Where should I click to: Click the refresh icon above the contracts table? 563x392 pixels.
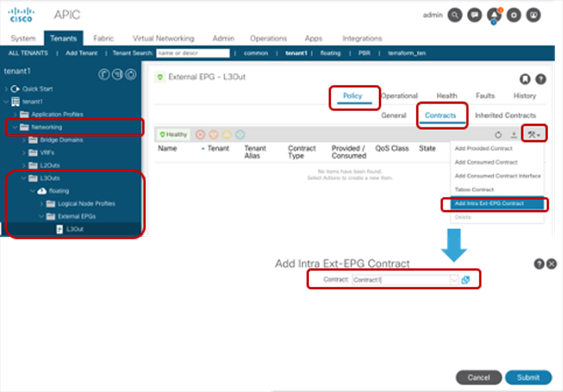[498, 134]
